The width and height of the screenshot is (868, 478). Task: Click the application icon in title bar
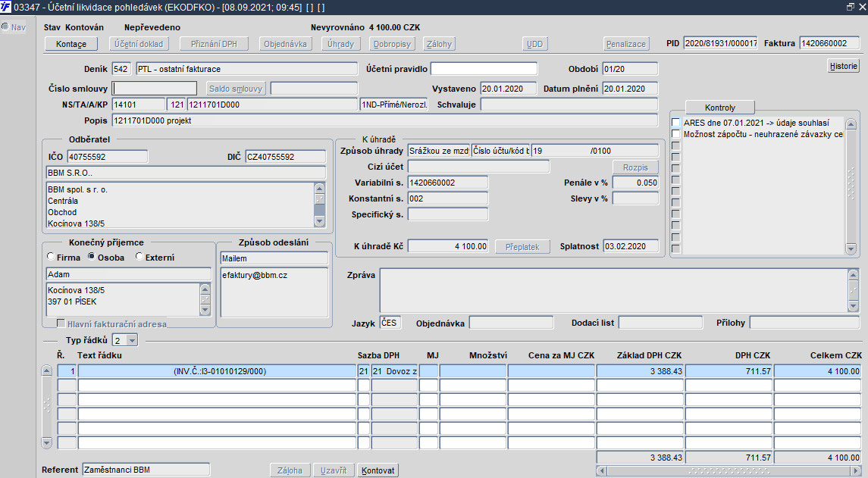6,7
